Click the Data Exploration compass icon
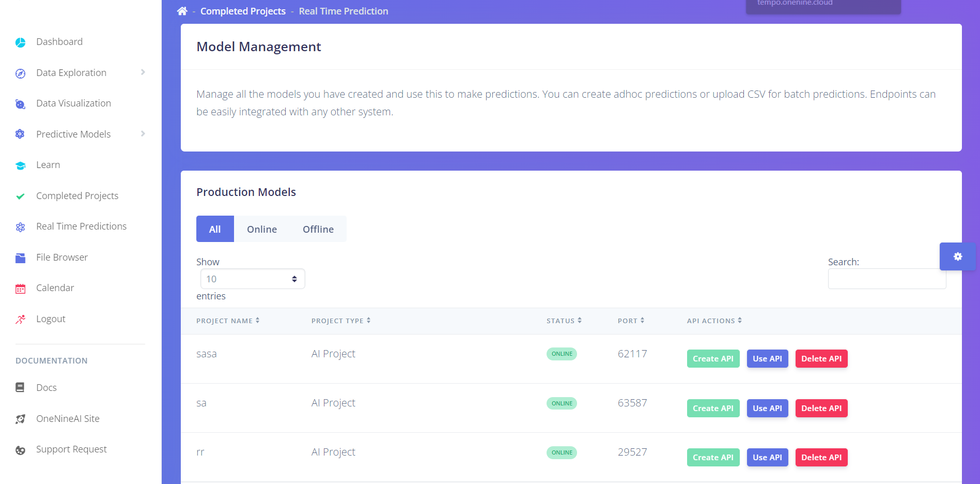Screen dimensions: 980x484 tap(20, 73)
